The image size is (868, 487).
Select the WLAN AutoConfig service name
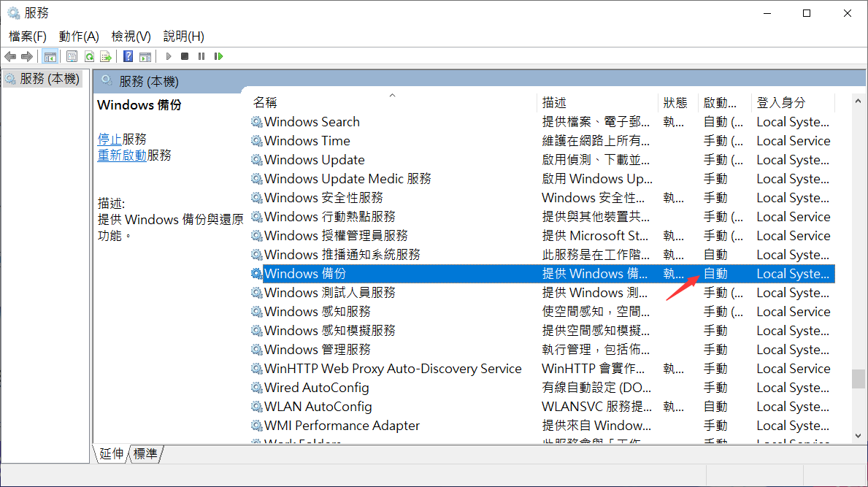pyautogui.click(x=318, y=407)
